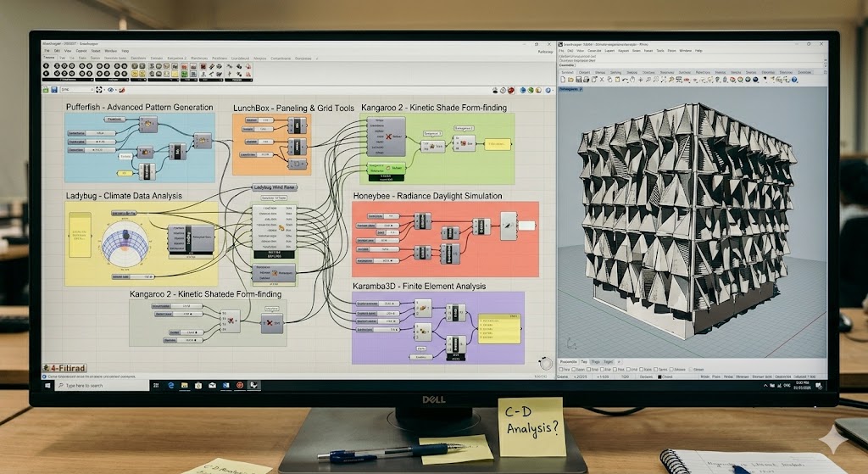Click the Rhino command prompt input field
The image size is (868, 474).
click(x=692, y=65)
